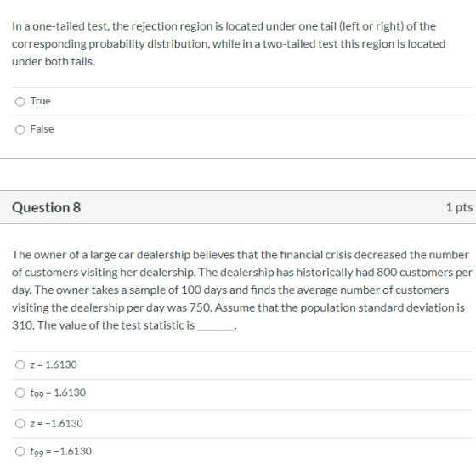Click the "t99 = 1.6130" answer text
Viewport: 476px width, 468px height.
pos(58,392)
